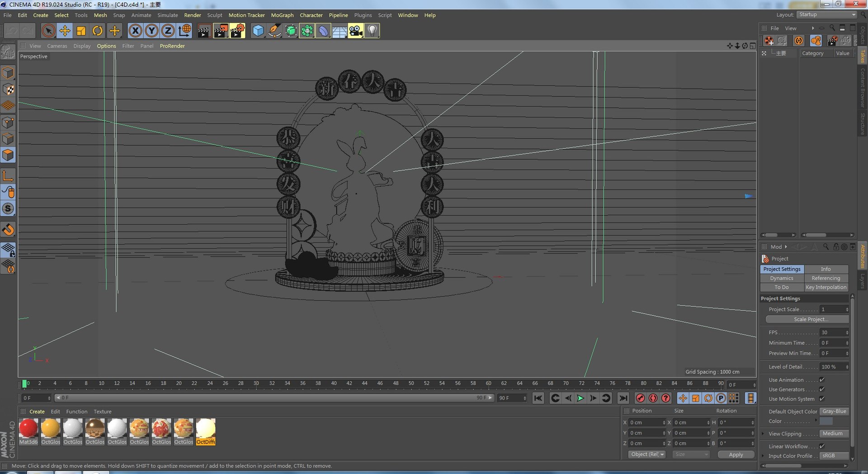Image resolution: width=868 pixels, height=474 pixels.
Task: Click the Scale Project... button
Action: click(x=807, y=319)
